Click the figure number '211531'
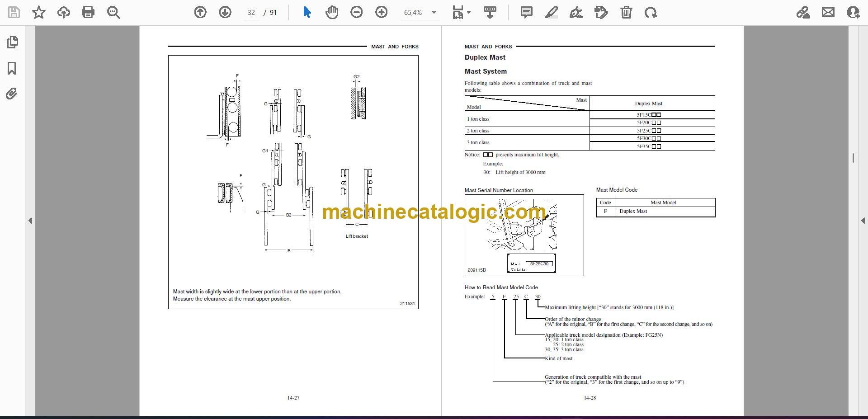This screenshot has height=419, width=868. 407,304
